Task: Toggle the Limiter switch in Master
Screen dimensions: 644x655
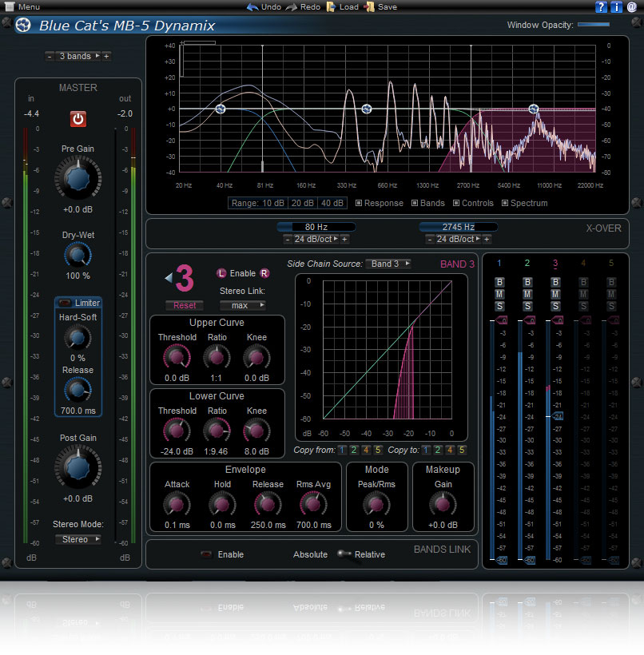Action: click(x=64, y=303)
